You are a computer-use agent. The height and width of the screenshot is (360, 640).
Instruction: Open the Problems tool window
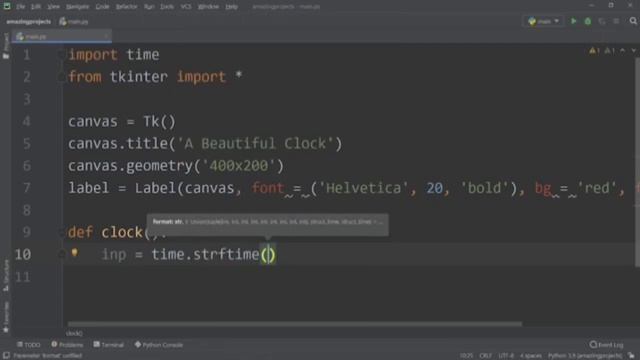[x=67, y=345]
